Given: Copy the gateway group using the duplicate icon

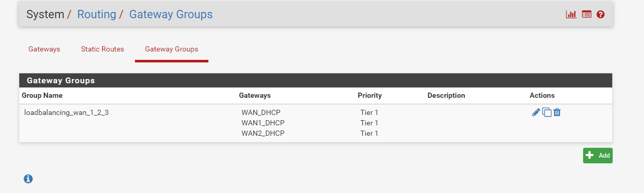Looking at the screenshot, I should (547, 112).
